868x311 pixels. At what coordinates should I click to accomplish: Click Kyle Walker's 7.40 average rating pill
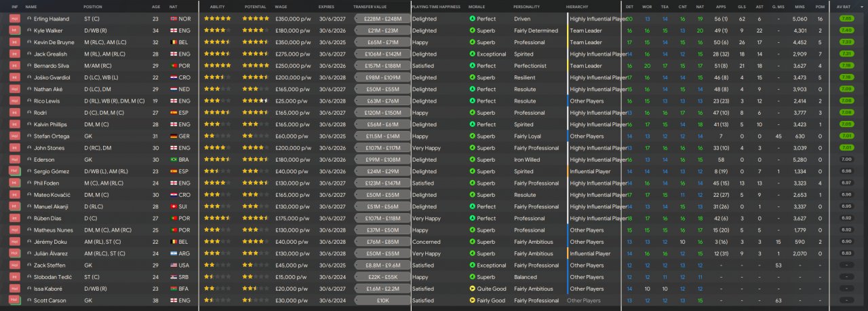[x=846, y=31]
